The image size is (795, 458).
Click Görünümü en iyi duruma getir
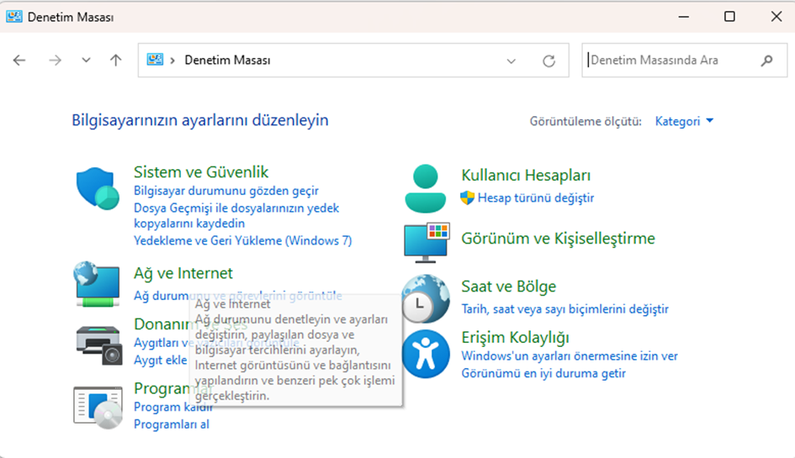[543, 373]
